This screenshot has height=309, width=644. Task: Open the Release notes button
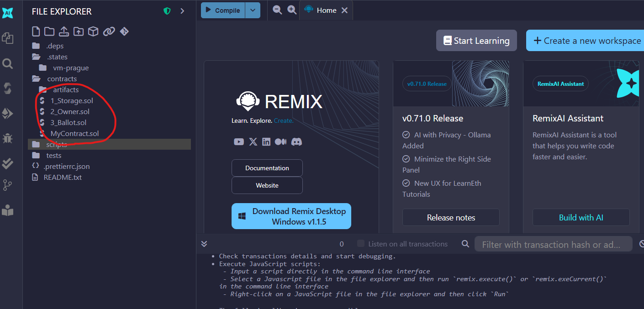point(451,217)
